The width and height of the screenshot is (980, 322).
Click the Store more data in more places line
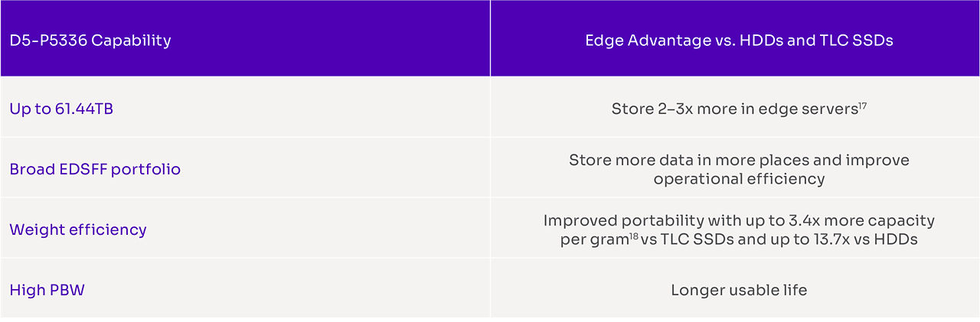click(739, 160)
